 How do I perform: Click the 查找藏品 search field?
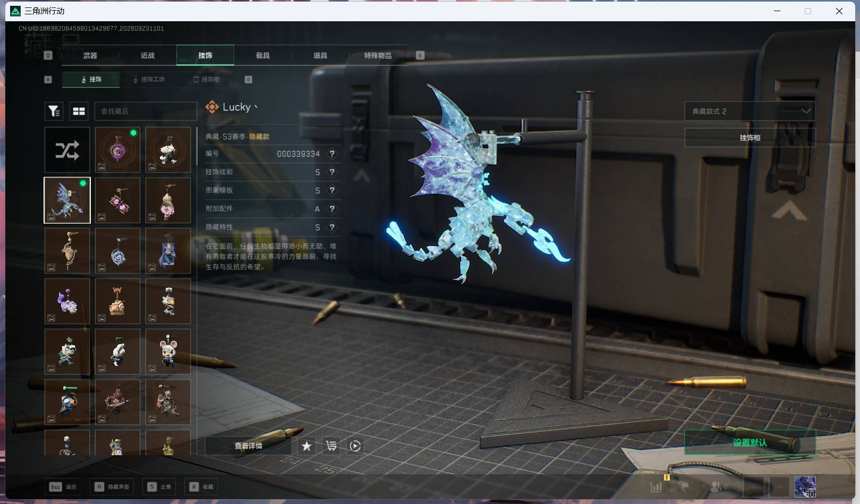click(146, 111)
